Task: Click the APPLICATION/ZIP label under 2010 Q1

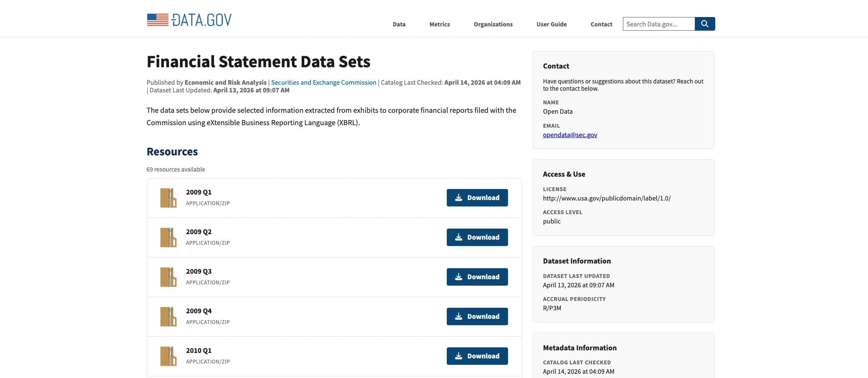Action: pos(208,362)
